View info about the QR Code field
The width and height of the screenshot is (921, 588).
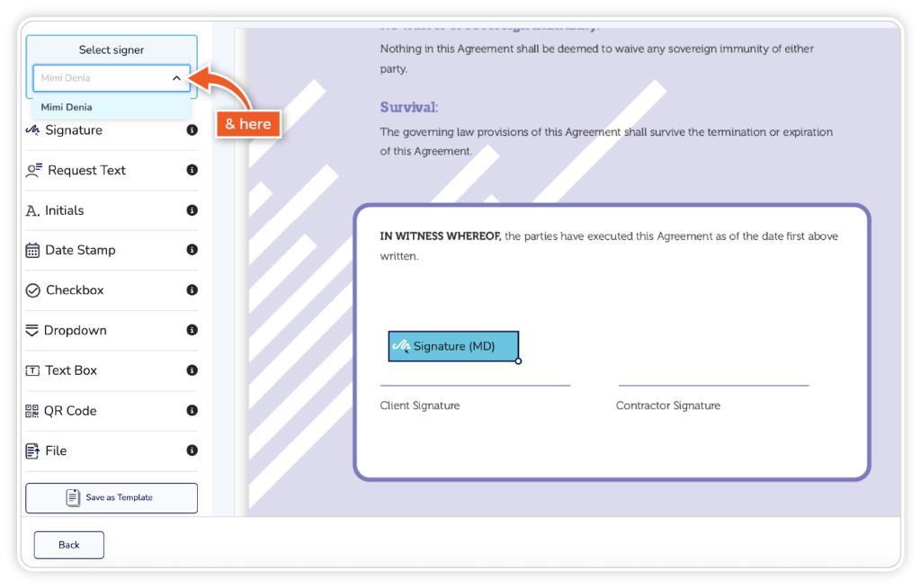coord(192,410)
